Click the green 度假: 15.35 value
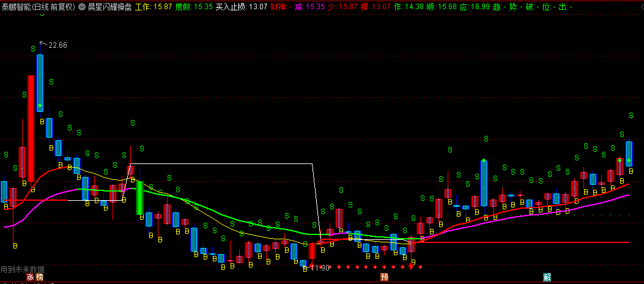The image size is (644, 284). [x=194, y=7]
